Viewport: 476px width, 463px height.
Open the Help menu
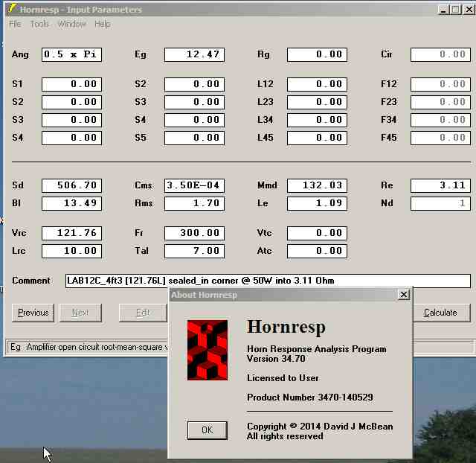(x=103, y=24)
